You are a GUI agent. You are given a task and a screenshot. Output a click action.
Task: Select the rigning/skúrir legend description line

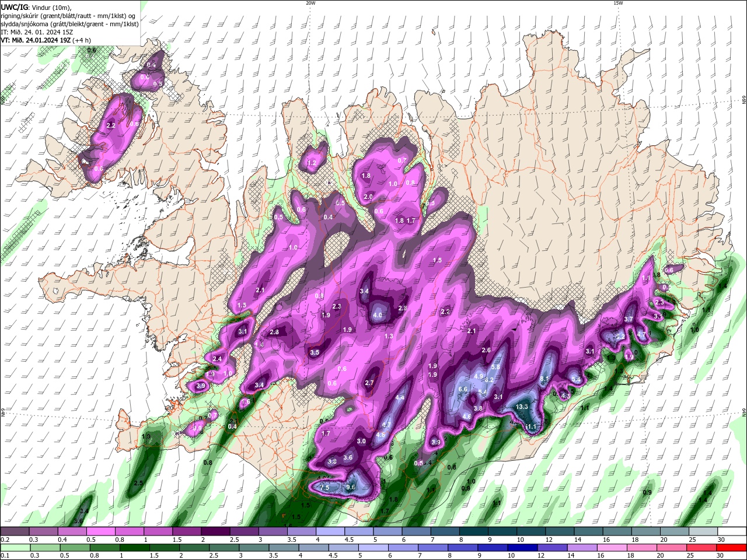pyautogui.click(x=68, y=16)
